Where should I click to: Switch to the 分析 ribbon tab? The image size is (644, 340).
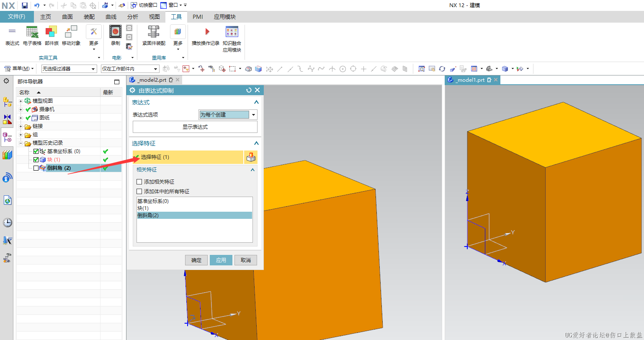point(133,17)
